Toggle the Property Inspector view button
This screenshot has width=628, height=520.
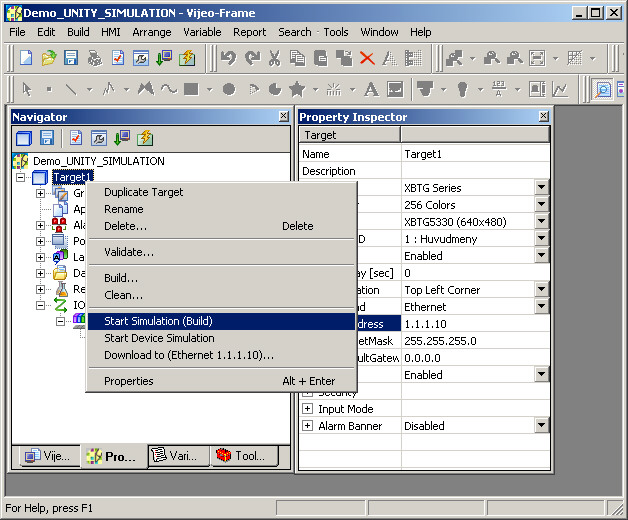click(602, 89)
